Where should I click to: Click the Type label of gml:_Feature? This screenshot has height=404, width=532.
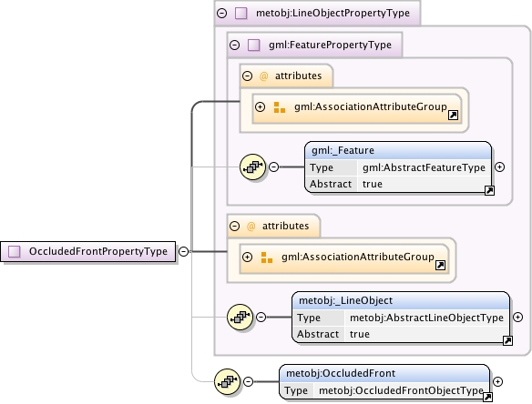click(x=322, y=167)
